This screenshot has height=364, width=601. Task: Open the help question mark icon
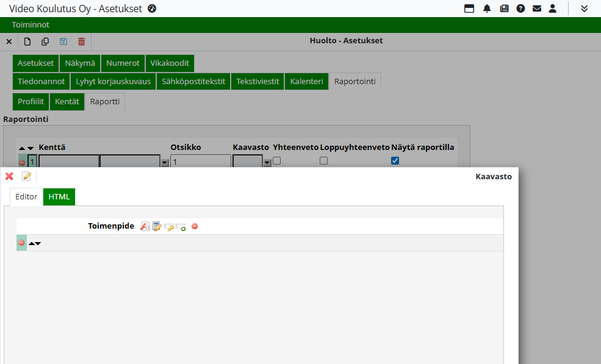(x=520, y=9)
